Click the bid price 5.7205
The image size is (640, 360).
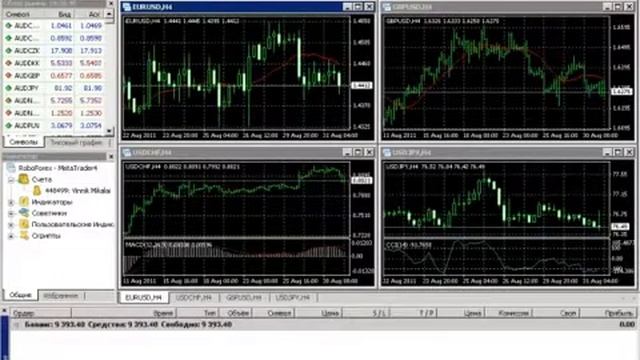tap(61, 100)
